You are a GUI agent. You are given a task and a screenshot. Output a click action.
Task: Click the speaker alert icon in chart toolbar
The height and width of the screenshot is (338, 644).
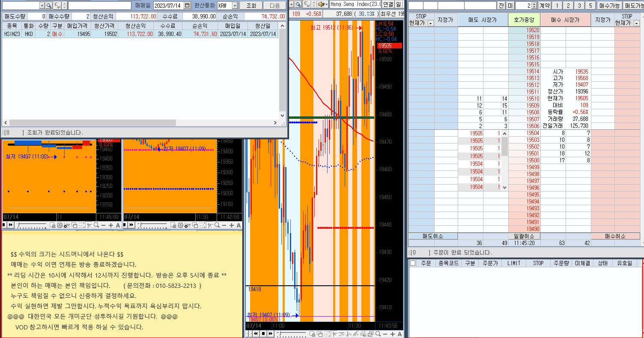click(x=322, y=5)
